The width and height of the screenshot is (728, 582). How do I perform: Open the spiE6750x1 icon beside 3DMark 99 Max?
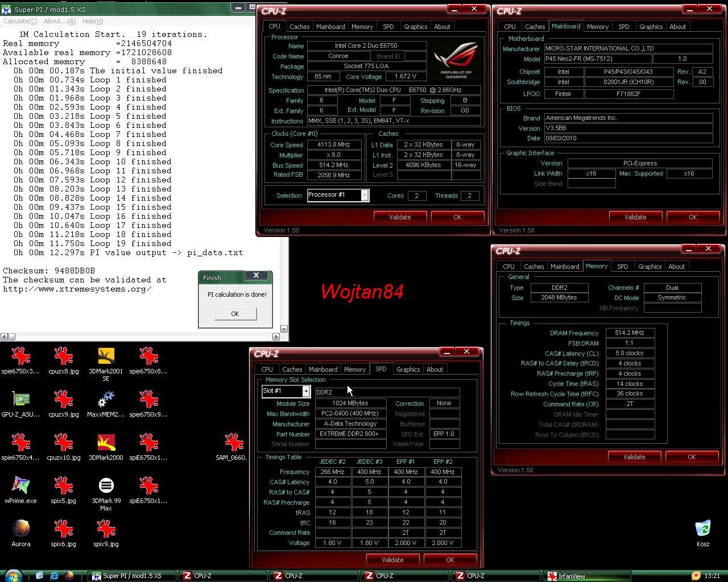[148, 490]
